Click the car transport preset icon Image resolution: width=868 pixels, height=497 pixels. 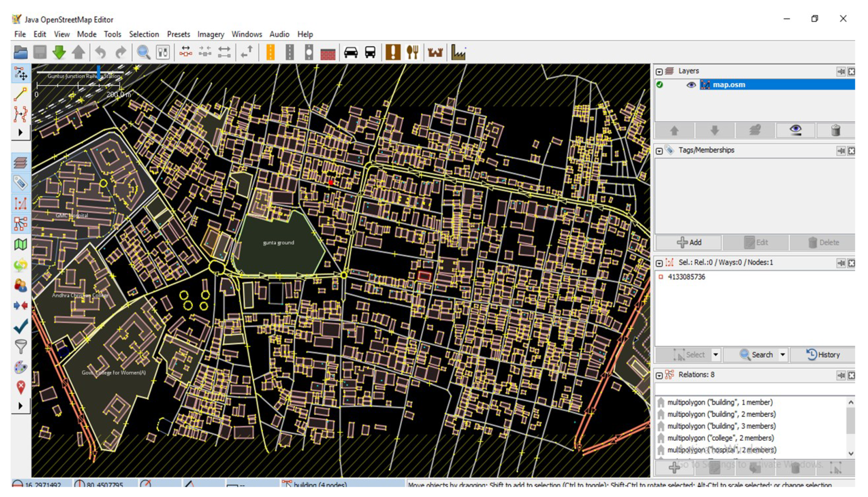pos(351,52)
